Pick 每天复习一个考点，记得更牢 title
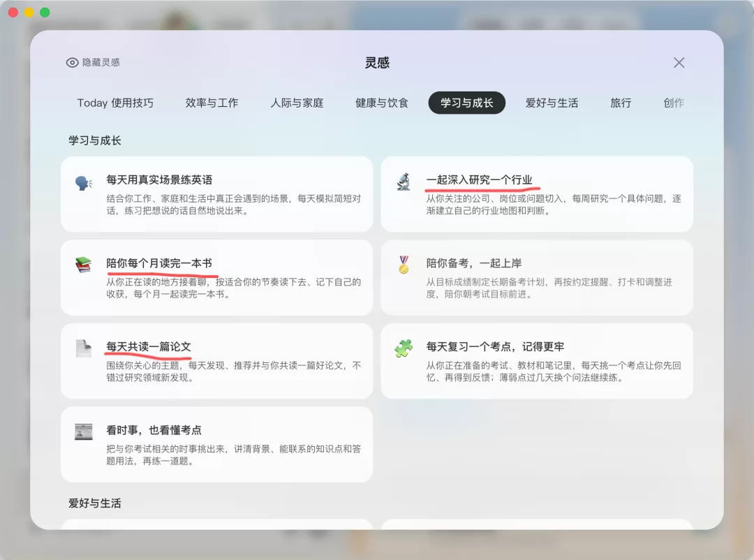 coord(495,346)
